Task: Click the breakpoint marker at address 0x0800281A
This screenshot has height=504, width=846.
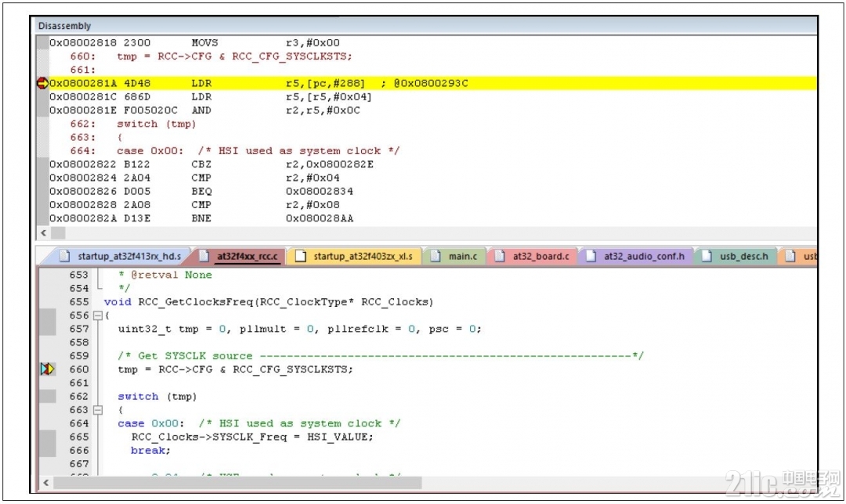Action: coord(42,84)
